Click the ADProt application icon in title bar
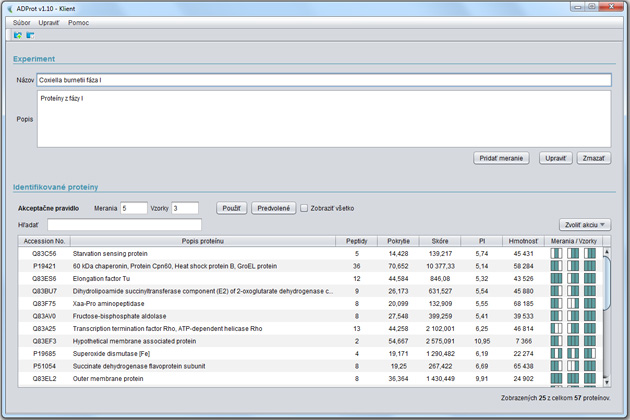The height and width of the screenshot is (420, 630). (10, 7)
